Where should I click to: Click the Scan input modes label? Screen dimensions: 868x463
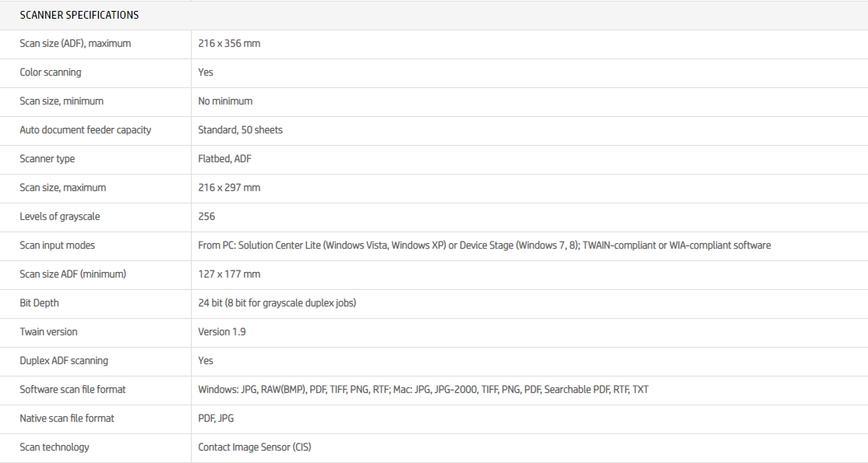58,246
